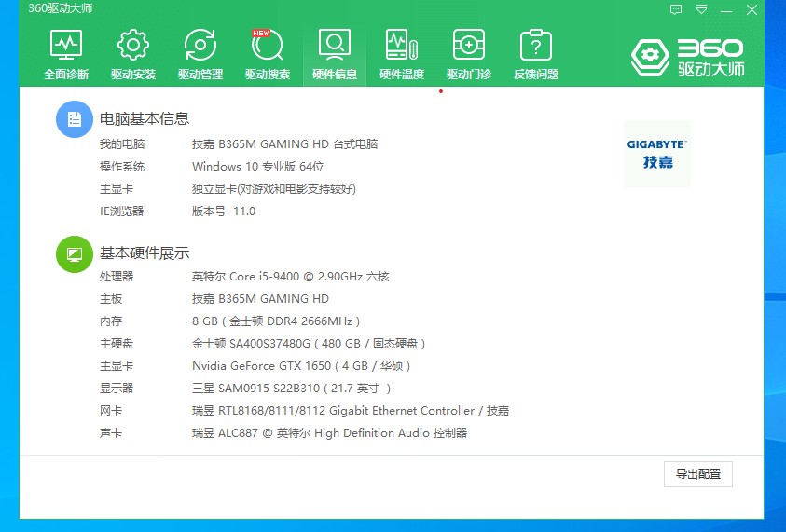Open 驱动搜索 driver search
This screenshot has width=786, height=532.
tap(268, 55)
